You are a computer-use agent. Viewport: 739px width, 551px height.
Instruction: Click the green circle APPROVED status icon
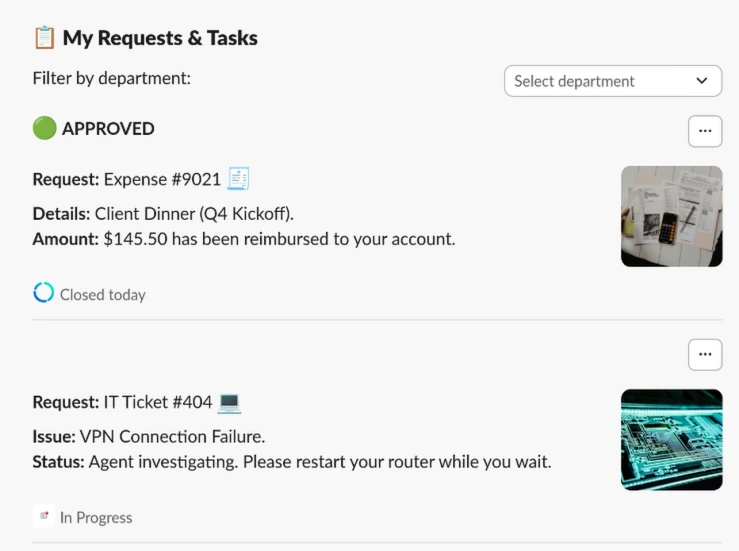tap(44, 128)
